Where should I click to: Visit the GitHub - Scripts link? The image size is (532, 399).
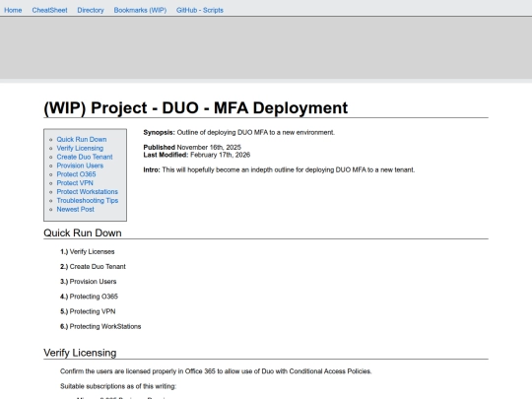[199, 10]
